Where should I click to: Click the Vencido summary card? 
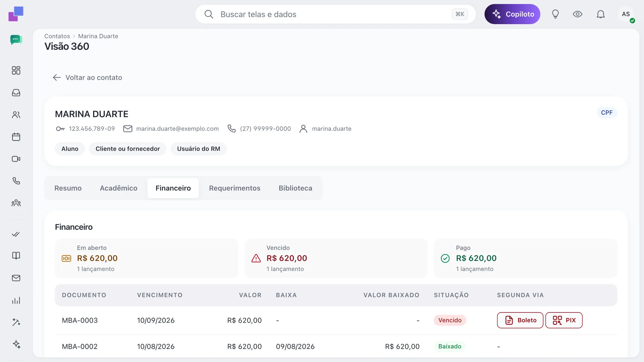[336, 258]
